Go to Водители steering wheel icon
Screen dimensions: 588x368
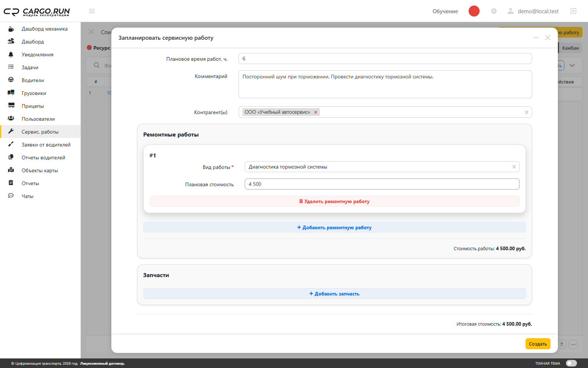pos(11,80)
